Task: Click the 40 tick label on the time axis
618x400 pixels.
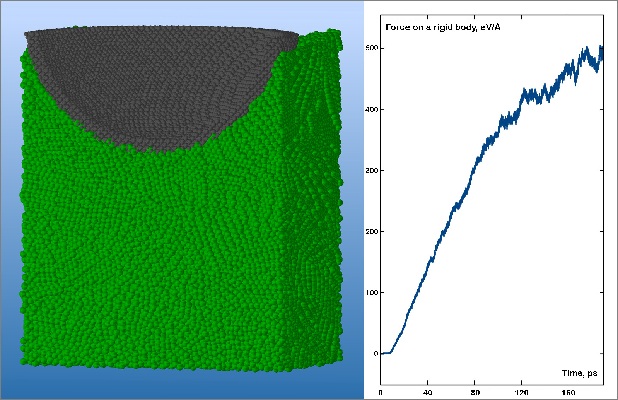Action: click(x=428, y=392)
